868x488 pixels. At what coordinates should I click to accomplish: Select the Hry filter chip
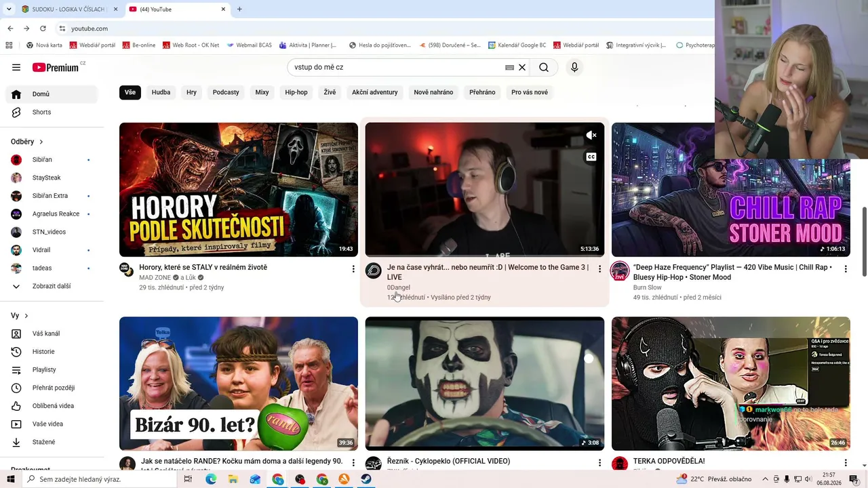192,92
